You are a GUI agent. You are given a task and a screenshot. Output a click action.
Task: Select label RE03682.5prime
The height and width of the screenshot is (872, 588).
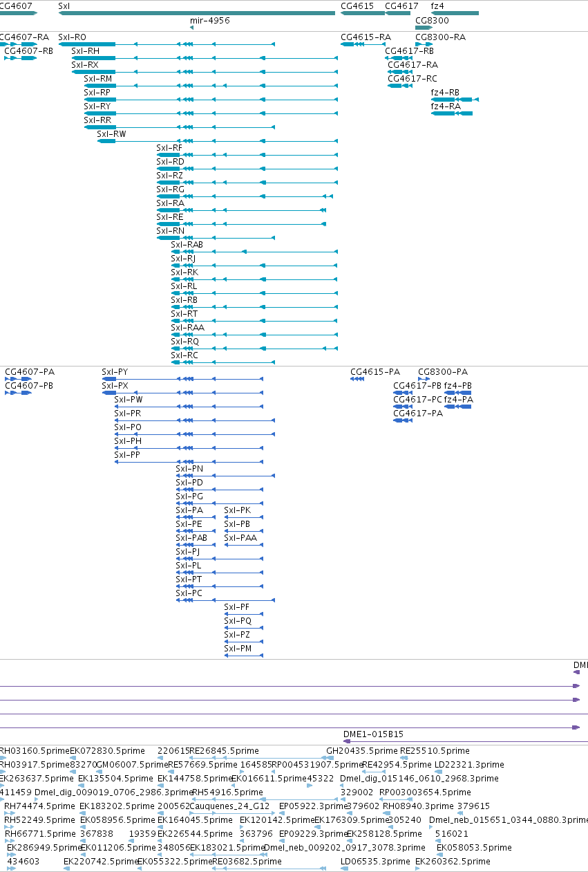click(247, 862)
